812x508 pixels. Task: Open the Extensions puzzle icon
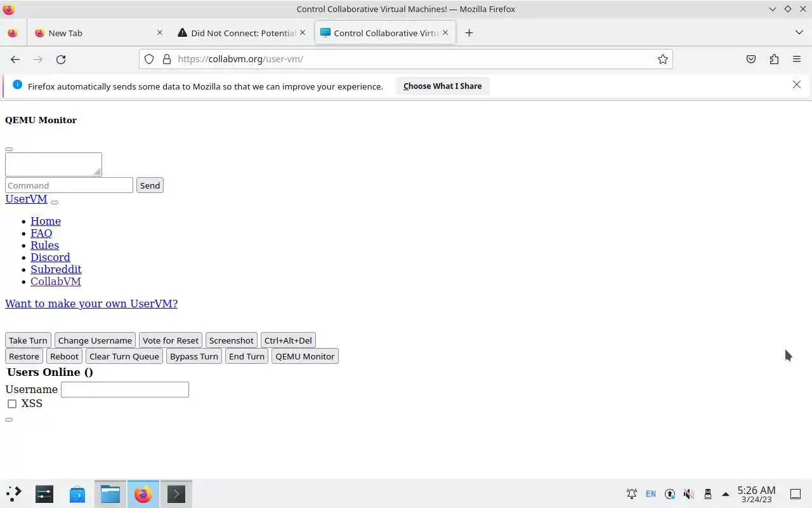[x=774, y=59]
